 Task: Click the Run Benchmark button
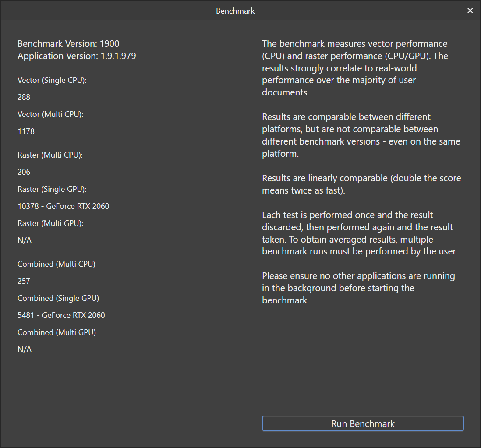click(x=363, y=423)
